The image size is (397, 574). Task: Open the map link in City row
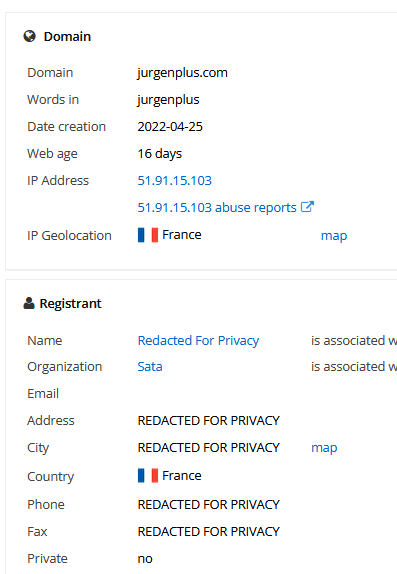(324, 448)
